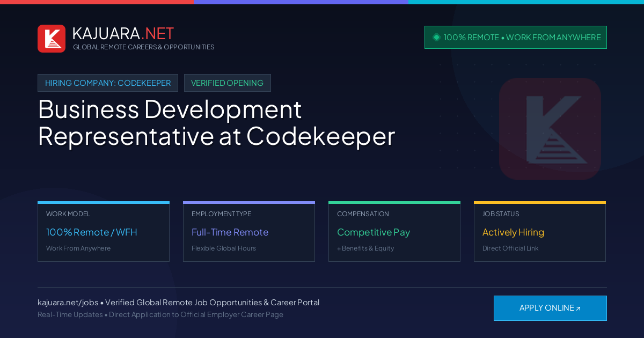
Task: Click the APPLY ONLINE button
Action: [550, 308]
